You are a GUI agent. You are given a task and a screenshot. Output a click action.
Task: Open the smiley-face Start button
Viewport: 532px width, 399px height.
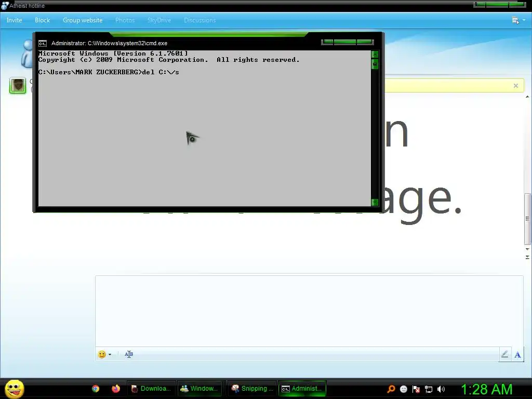coord(15,389)
